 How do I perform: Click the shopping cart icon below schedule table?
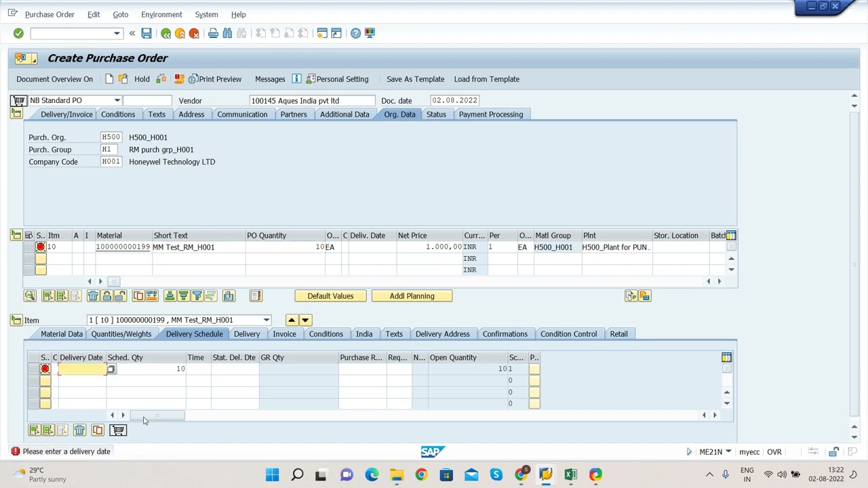pos(118,430)
